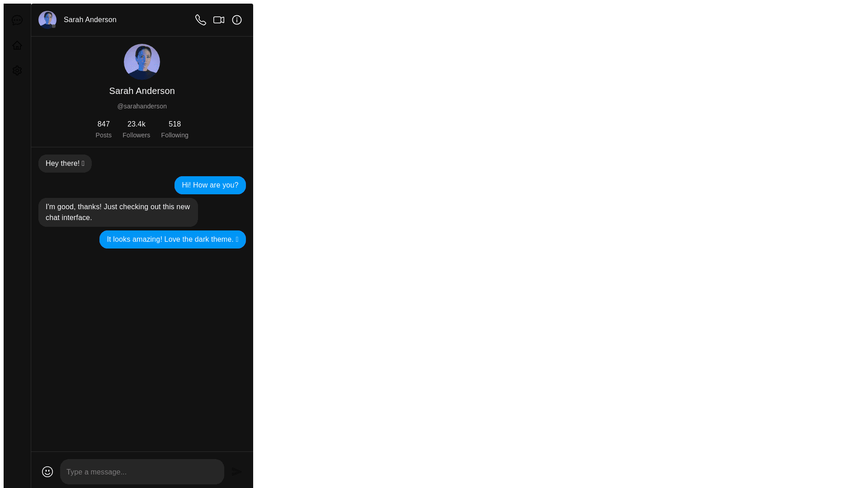Select the 'Hi! How are you?' bubble

click(x=210, y=185)
